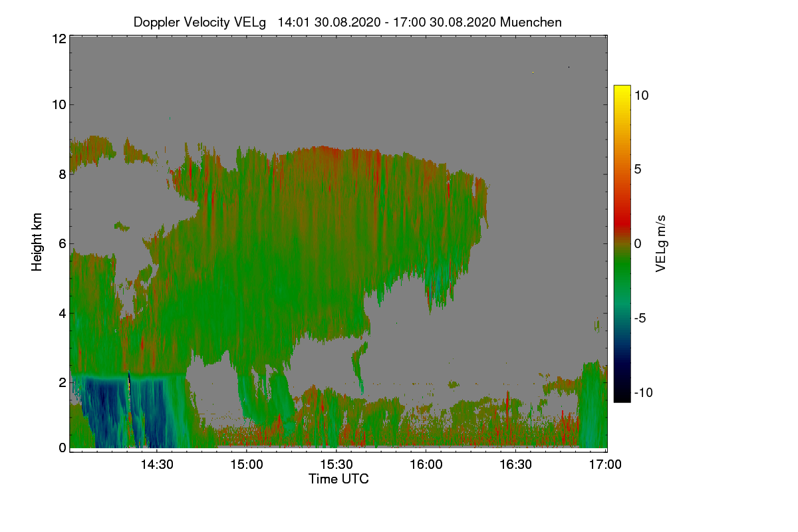
Task: Click the 'Time UTC' x-axis label
Action: [338, 479]
